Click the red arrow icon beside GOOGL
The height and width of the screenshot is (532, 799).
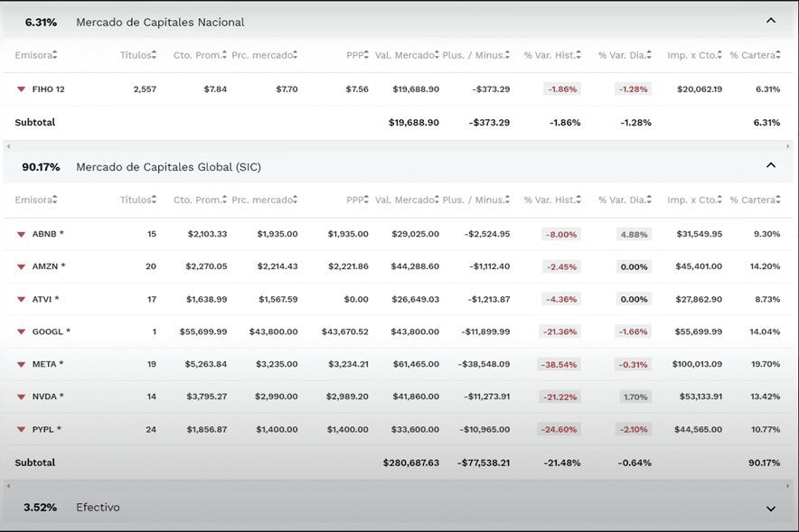coord(21,331)
